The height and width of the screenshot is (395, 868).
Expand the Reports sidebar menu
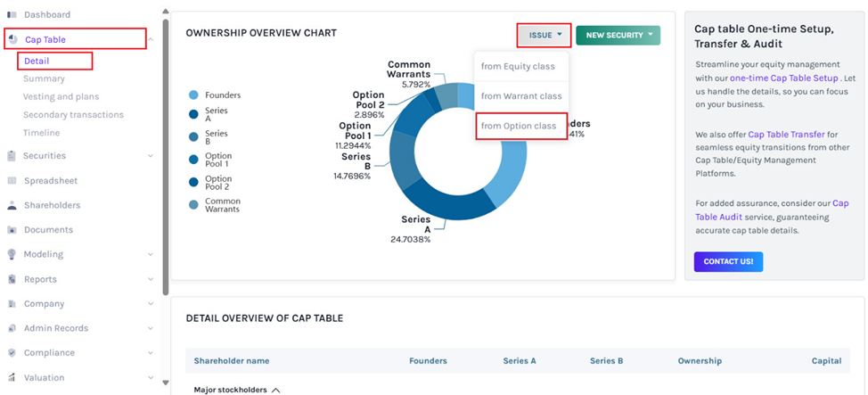150,279
